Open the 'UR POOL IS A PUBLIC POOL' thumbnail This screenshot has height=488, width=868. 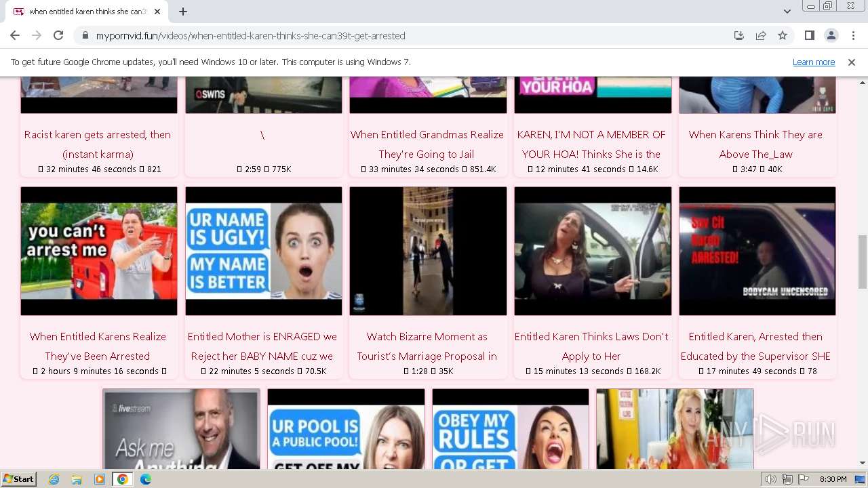(346, 429)
